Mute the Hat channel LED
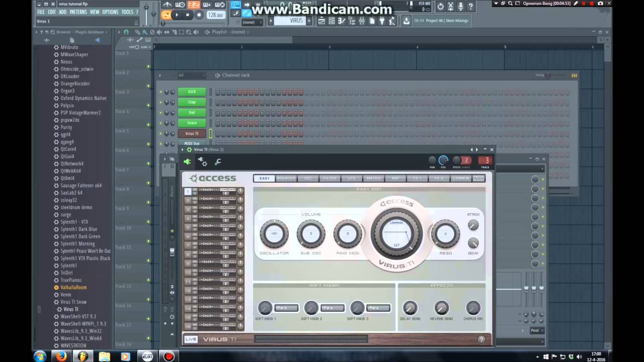644x362 pixels. pos(161,113)
